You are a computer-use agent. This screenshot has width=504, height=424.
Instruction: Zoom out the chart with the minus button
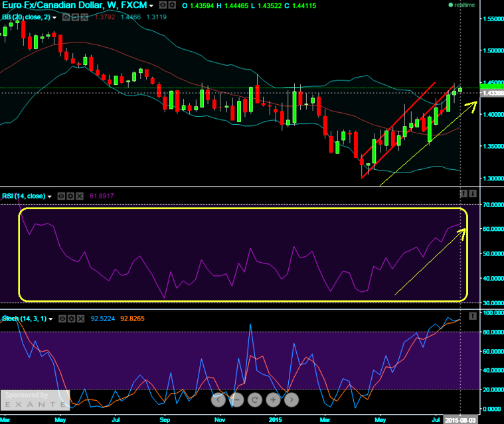236,400
